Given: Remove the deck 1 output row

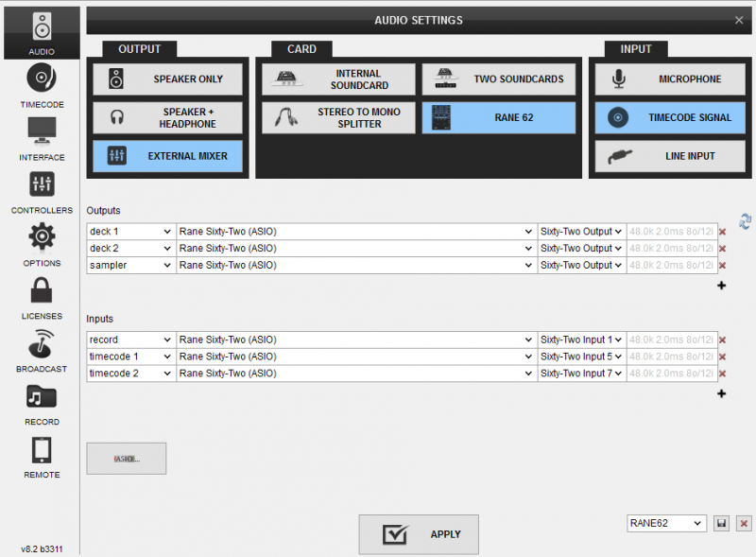Looking at the screenshot, I should point(722,232).
